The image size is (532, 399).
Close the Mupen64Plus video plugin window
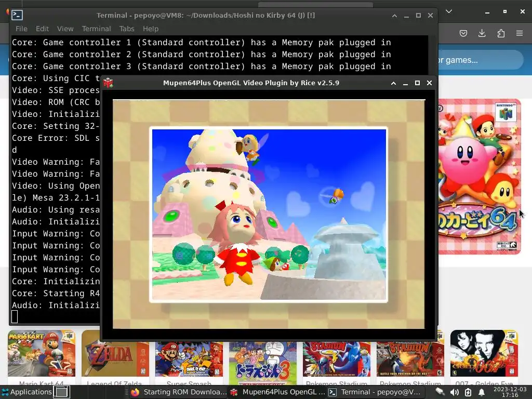pyautogui.click(x=429, y=83)
